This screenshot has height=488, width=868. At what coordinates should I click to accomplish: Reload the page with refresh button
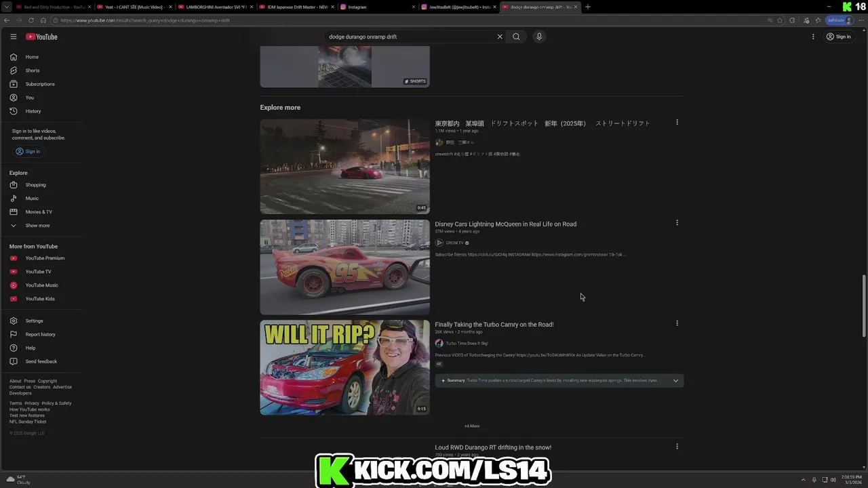(x=31, y=20)
